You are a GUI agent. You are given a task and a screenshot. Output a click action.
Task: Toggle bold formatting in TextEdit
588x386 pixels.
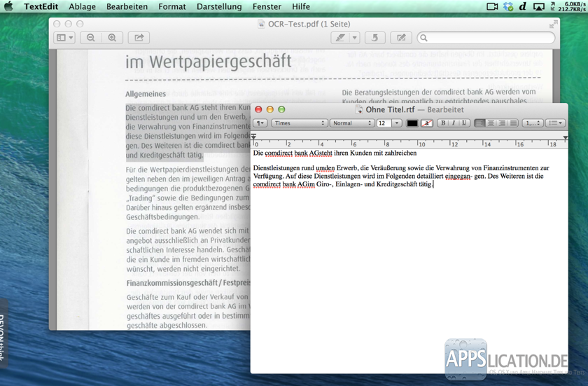click(443, 123)
